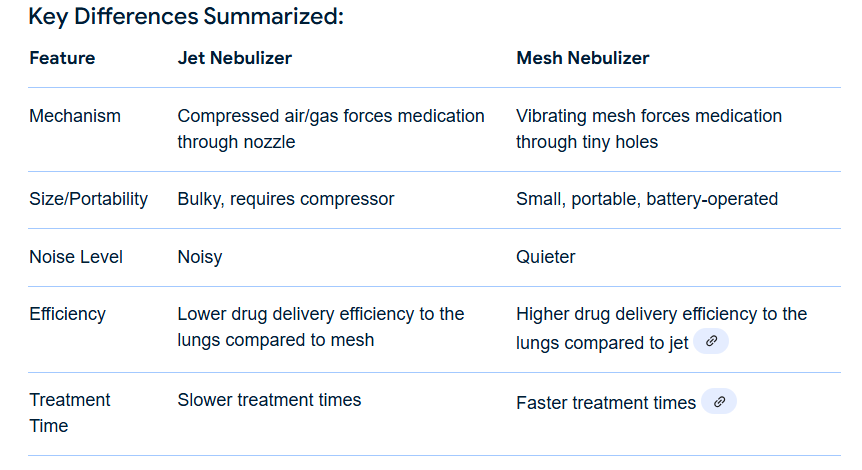Select the "Slower treatment times" text
The width and height of the screenshot is (862, 470).
click(269, 400)
